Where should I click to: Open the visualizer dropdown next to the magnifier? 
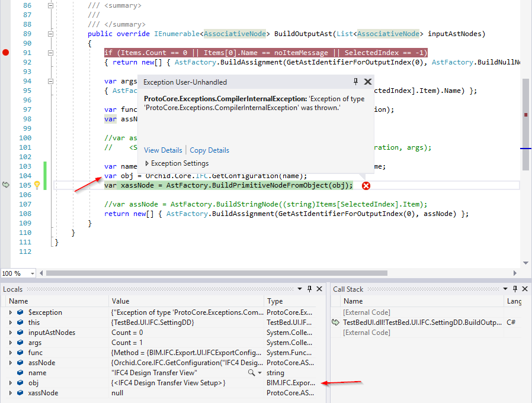click(x=259, y=372)
